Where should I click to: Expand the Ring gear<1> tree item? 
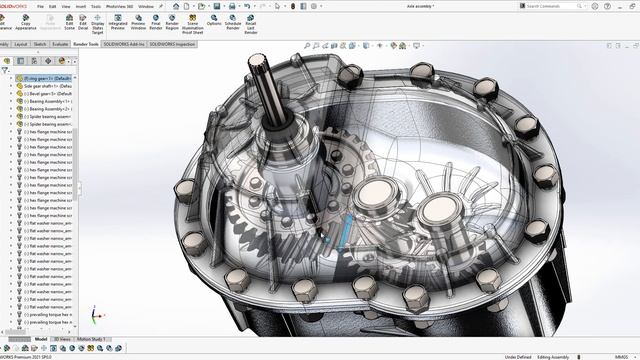click(x=11, y=78)
